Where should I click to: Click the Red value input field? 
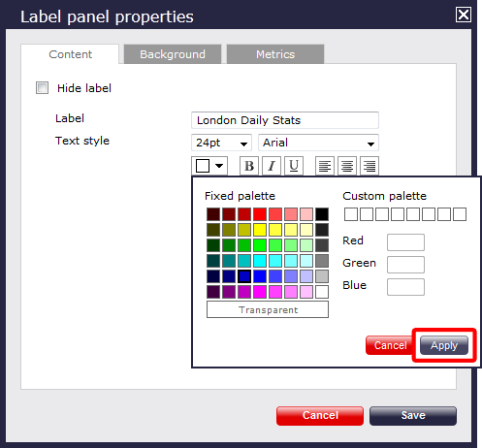[x=405, y=242]
